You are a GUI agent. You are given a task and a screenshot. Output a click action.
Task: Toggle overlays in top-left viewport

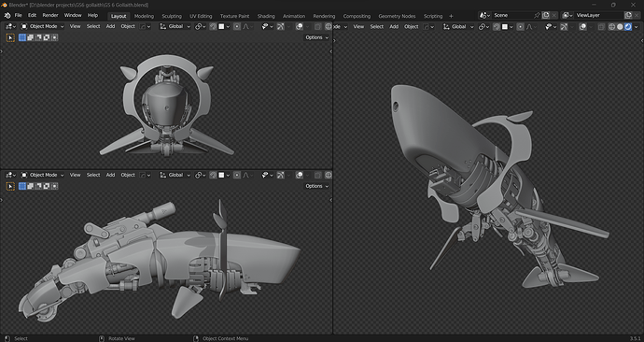pos(299,26)
